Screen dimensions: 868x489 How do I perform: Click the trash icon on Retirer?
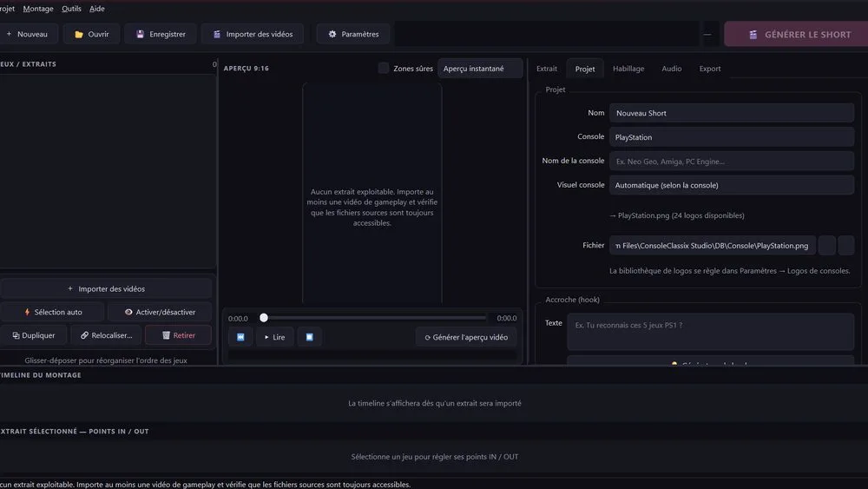click(166, 335)
